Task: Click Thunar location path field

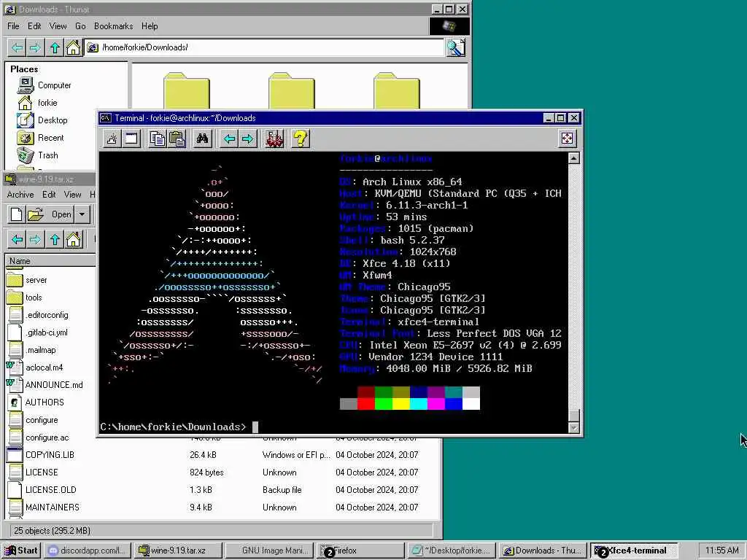Action: [x=264, y=47]
